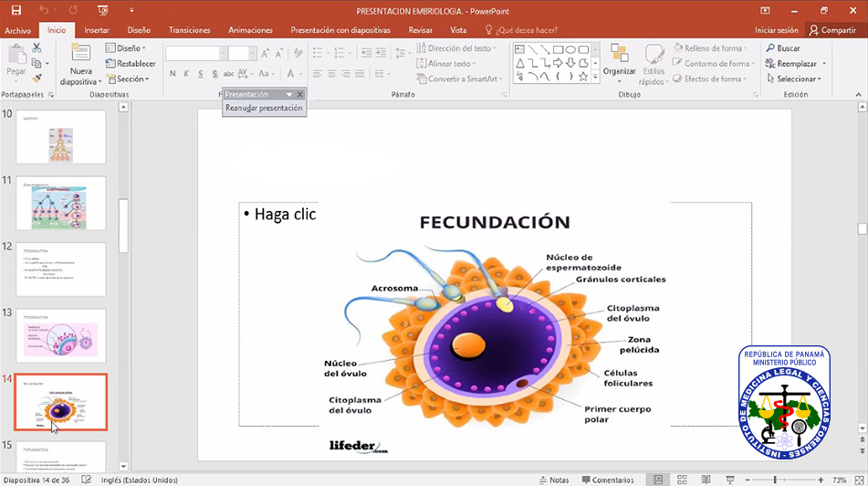The image size is (868, 486).
Task: Increase the font size with the large A icon
Action: tap(266, 53)
